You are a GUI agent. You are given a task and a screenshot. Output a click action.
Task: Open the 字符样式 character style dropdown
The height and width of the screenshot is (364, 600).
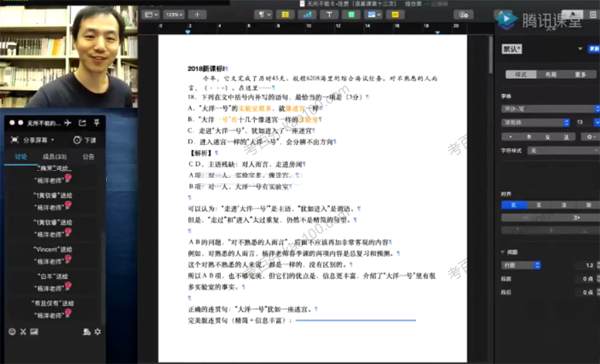563,151
